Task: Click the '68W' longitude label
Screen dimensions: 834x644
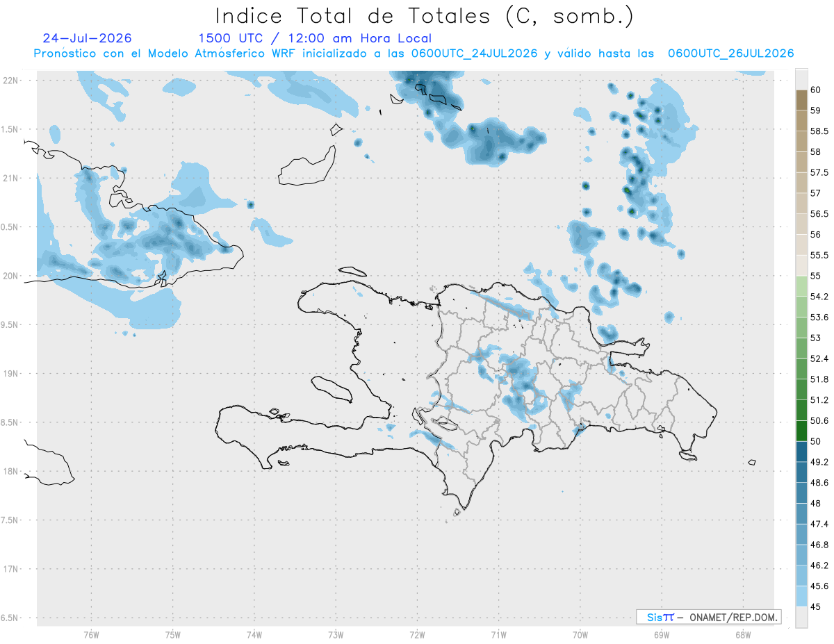Action: point(743,634)
